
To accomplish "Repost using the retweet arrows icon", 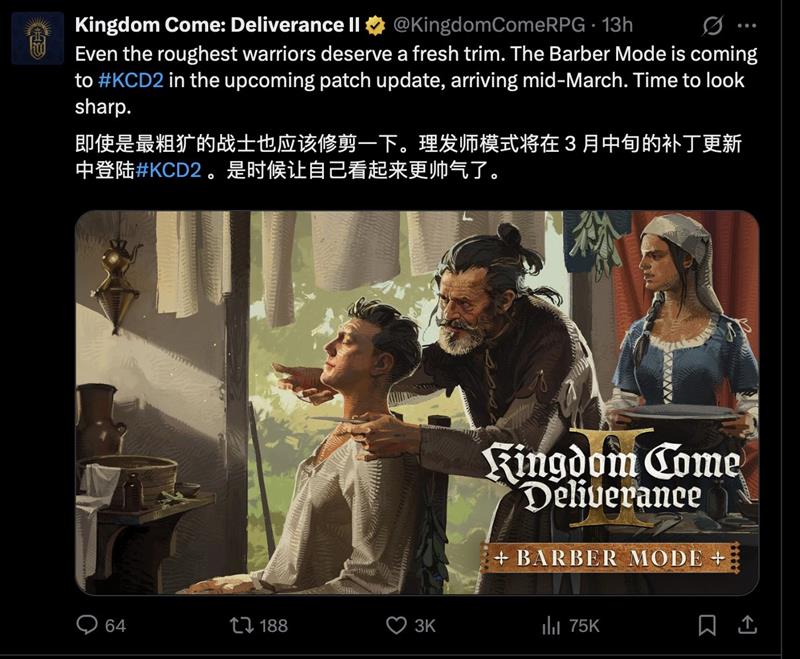I will click(241, 625).
